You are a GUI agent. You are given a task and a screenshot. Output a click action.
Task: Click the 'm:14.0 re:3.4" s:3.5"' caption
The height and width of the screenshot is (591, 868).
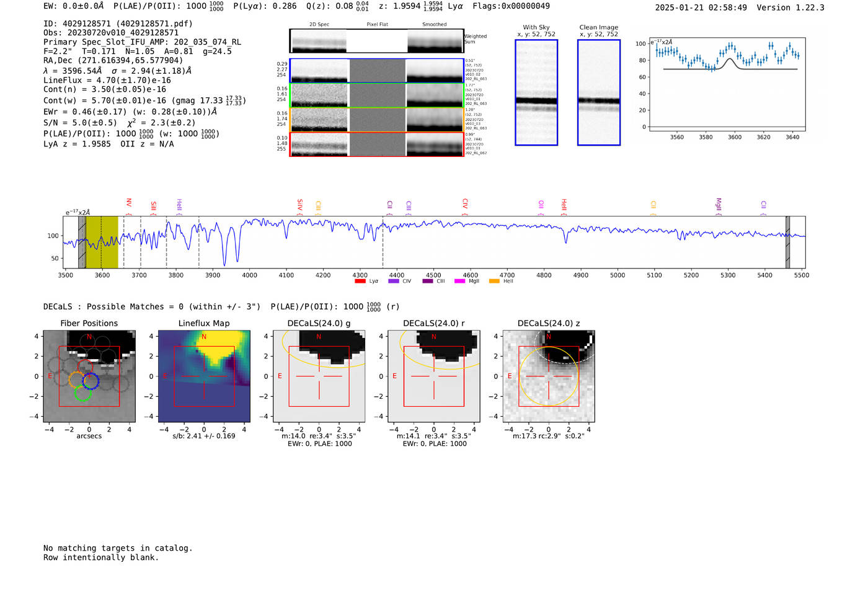point(319,436)
